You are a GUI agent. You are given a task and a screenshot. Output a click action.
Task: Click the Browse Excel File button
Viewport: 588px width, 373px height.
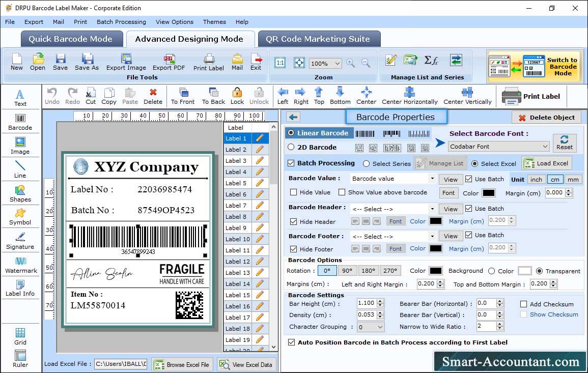[x=182, y=364]
